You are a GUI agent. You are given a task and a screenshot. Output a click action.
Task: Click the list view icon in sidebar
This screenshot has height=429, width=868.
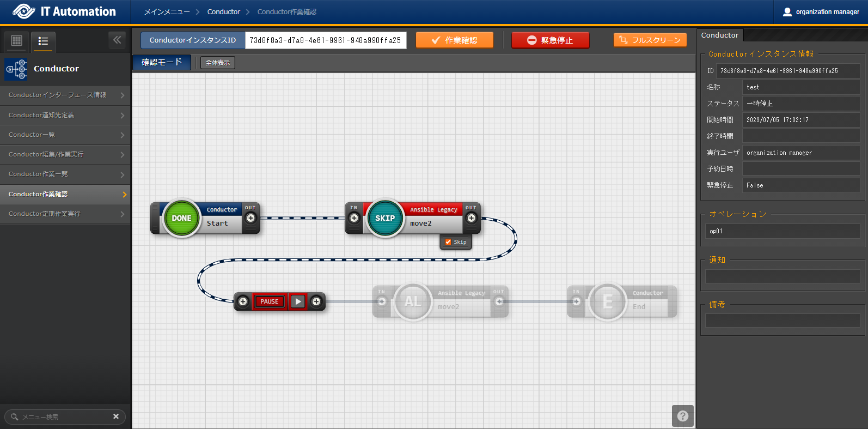click(43, 41)
